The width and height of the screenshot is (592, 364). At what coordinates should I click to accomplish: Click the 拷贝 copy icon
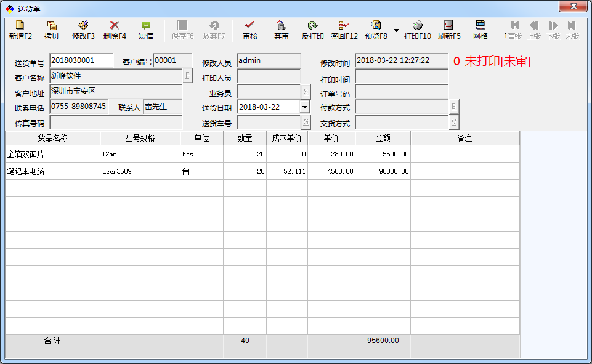[52, 25]
